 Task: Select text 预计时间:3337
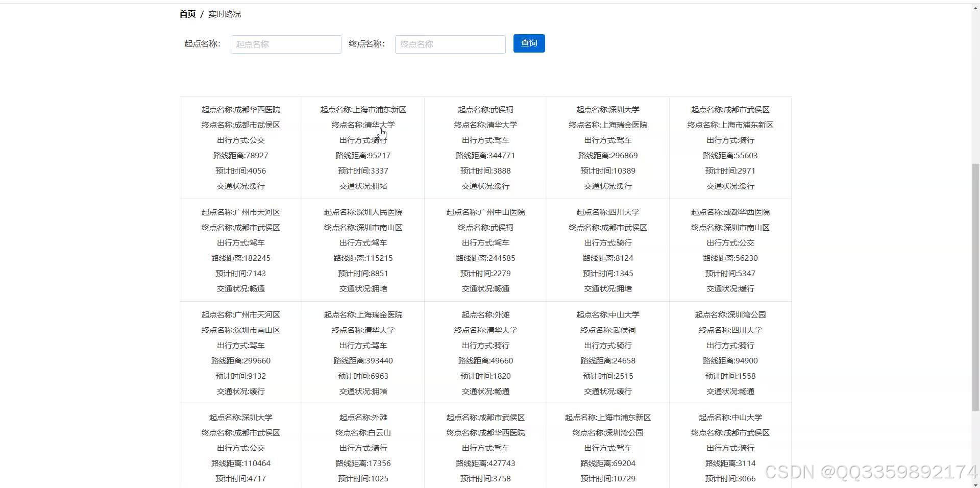(x=363, y=171)
